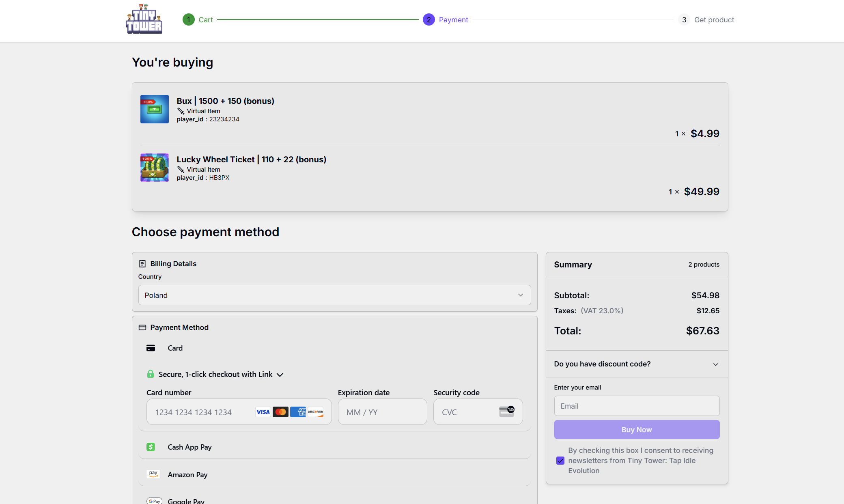Viewport: 844px width, 504px height.
Task: Focus the Expiration date field
Action: pyautogui.click(x=382, y=412)
